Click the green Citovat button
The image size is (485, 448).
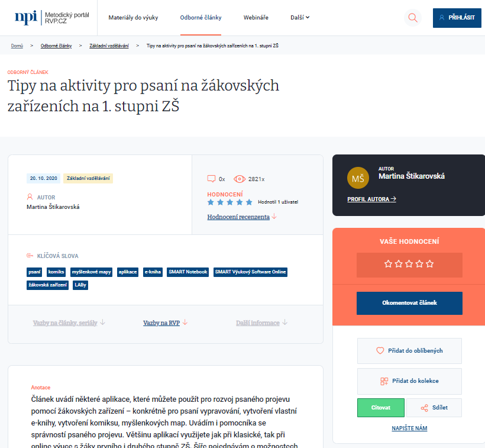pyautogui.click(x=380, y=408)
